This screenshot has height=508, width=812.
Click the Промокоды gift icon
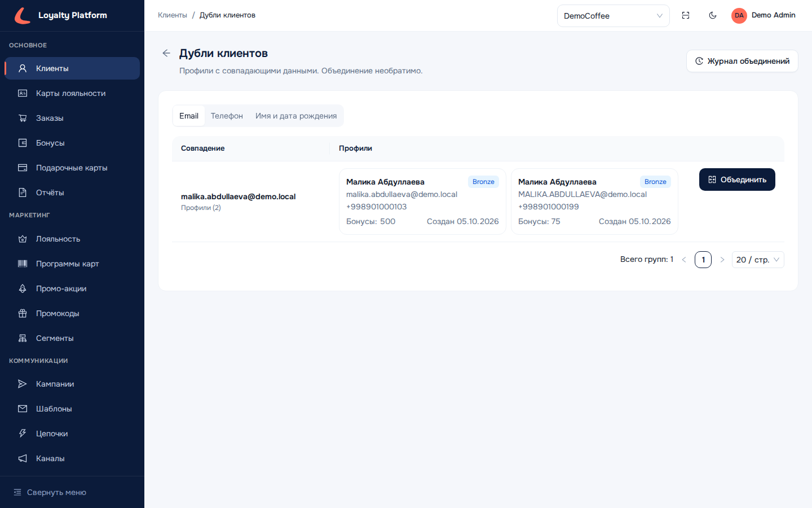pyautogui.click(x=23, y=313)
